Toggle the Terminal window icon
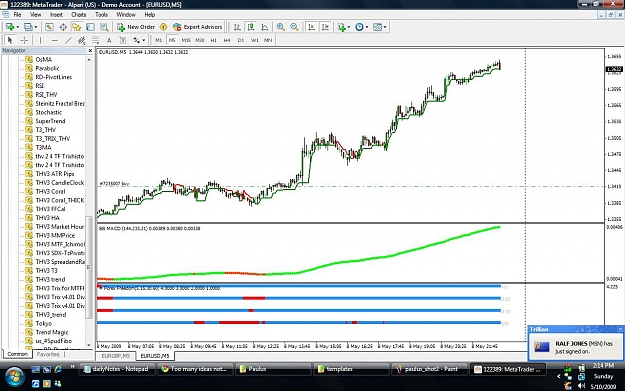 pyautogui.click(x=90, y=27)
